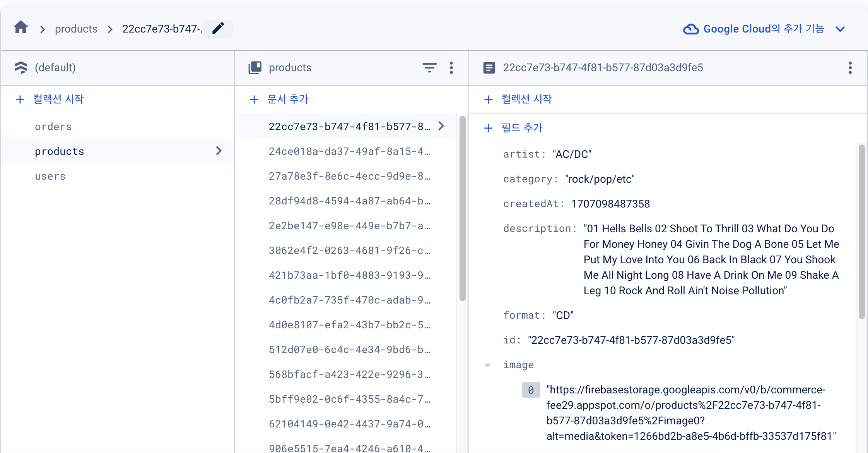Select the users collection

(50, 176)
